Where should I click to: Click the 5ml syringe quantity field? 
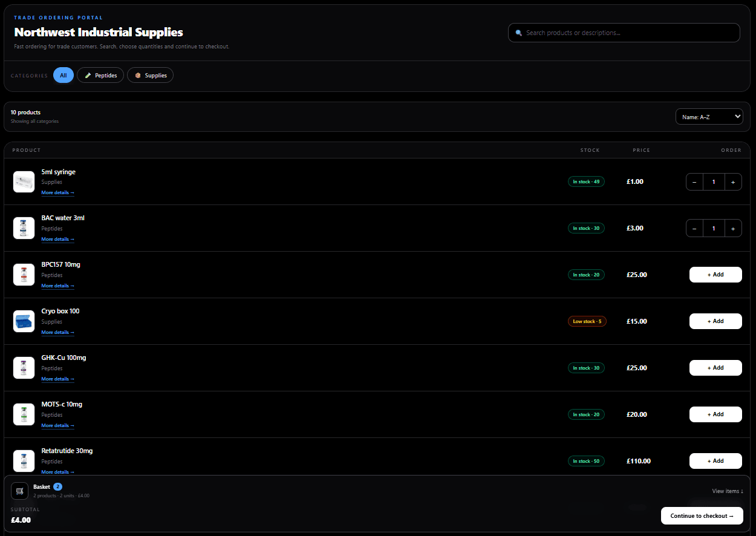coord(714,181)
